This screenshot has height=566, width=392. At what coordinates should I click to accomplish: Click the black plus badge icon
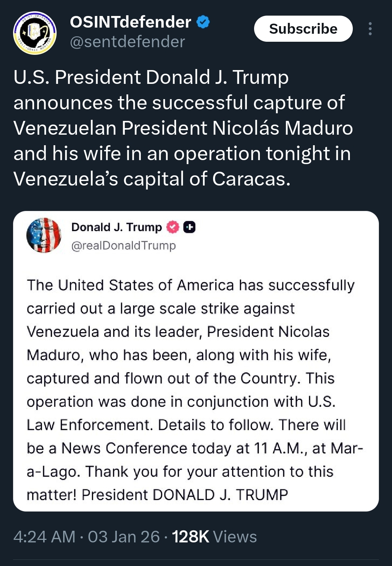point(189,227)
